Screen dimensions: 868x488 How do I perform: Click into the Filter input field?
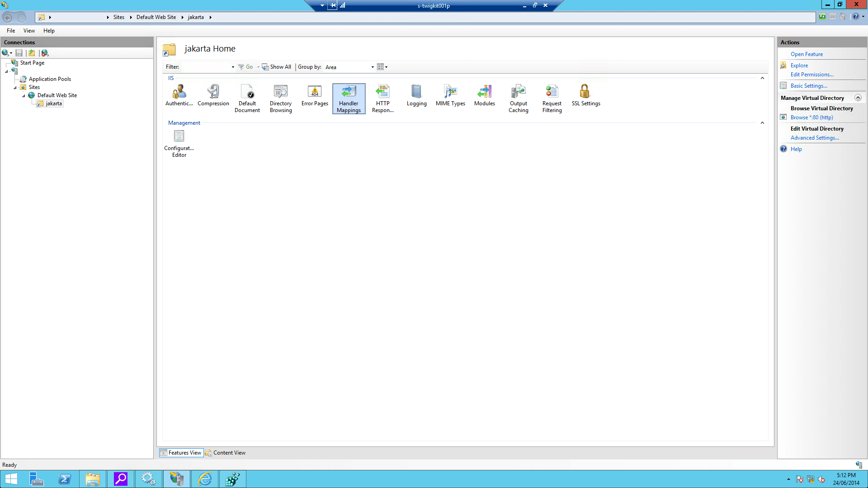(206, 67)
